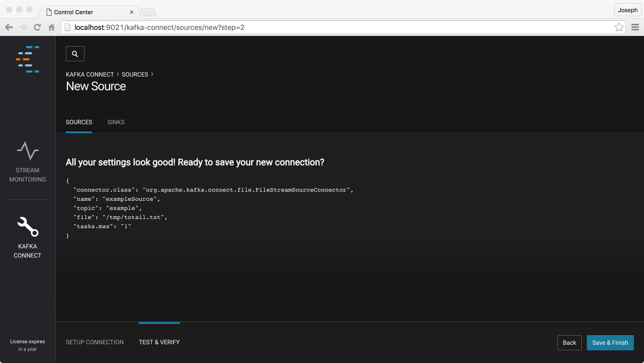Reload the page with refresh icon
The image size is (644, 363).
tap(37, 27)
